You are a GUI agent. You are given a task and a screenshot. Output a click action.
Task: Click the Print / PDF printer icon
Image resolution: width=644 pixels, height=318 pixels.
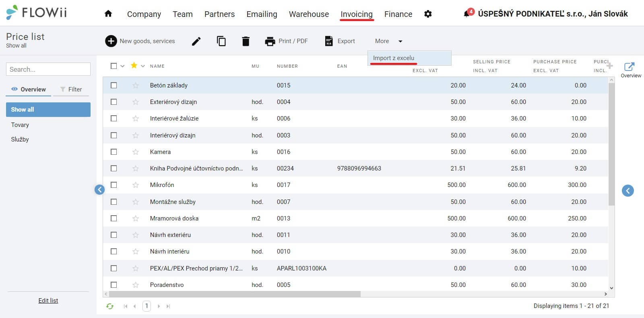[x=270, y=41]
